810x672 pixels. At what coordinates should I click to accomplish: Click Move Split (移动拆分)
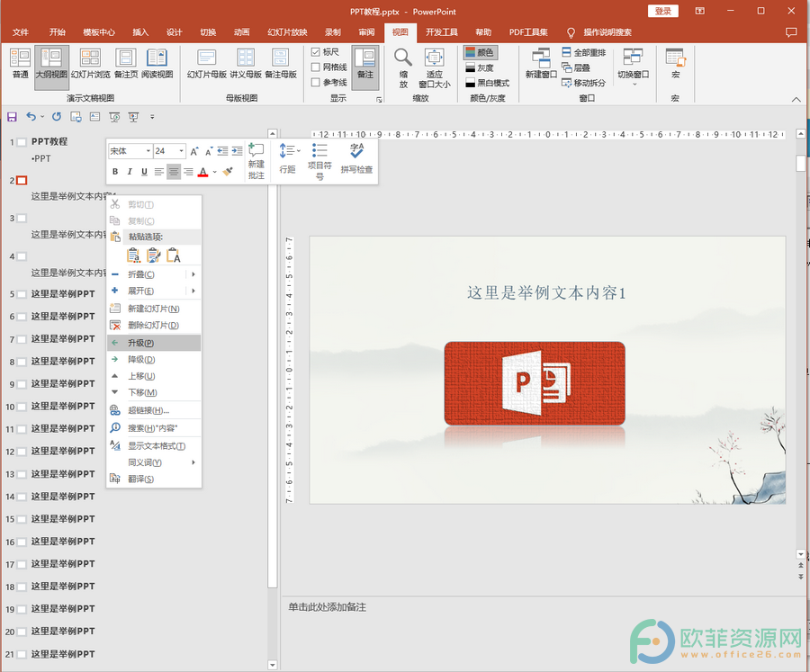(584, 83)
